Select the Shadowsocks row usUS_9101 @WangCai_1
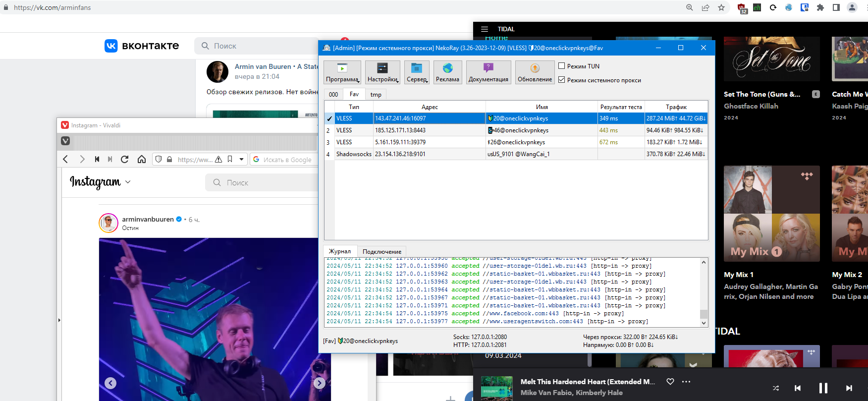The height and width of the screenshot is (401, 868). coord(516,154)
